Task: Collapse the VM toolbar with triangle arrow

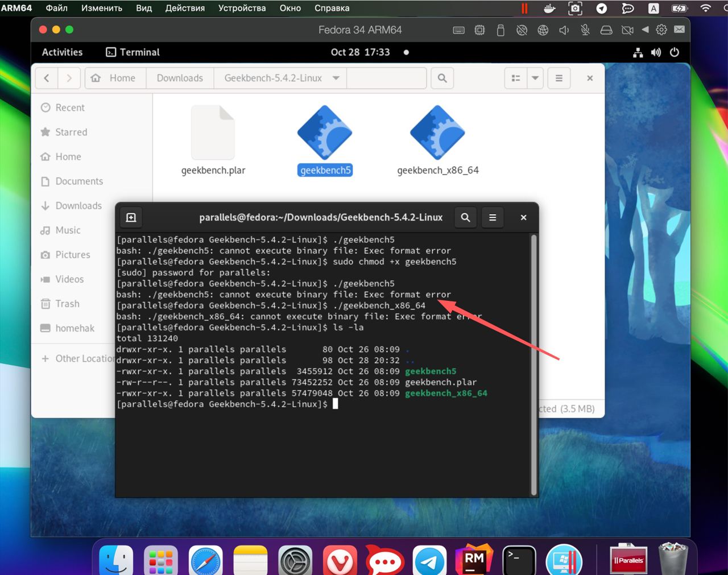Action: point(645,30)
